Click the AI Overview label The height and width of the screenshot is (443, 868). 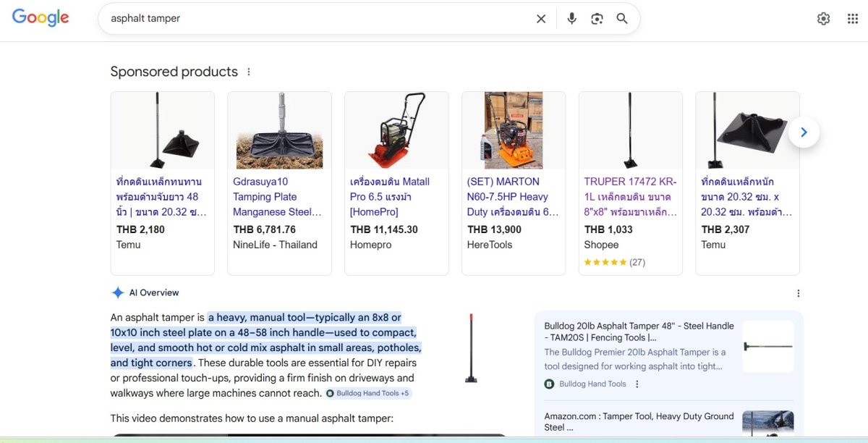(154, 292)
